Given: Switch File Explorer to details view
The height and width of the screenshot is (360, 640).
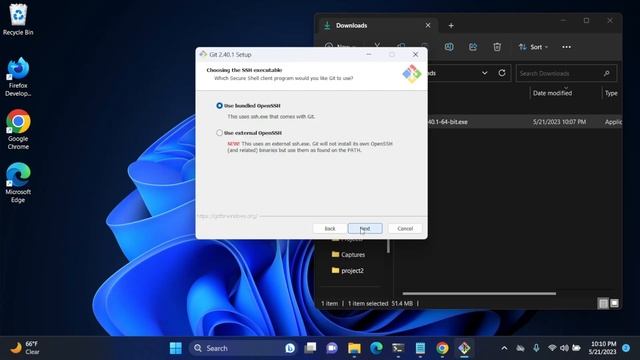Looking at the screenshot, I should (603, 303).
